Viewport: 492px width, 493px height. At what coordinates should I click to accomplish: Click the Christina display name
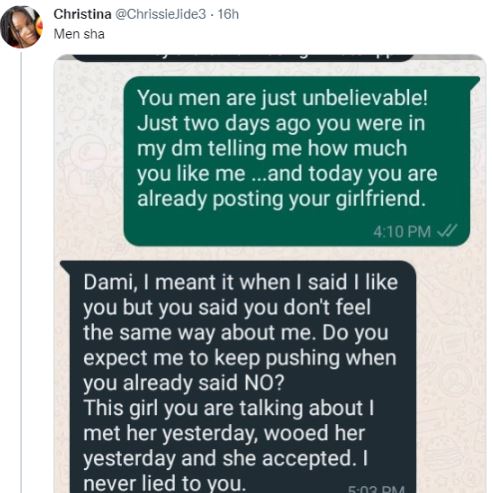click(x=82, y=14)
